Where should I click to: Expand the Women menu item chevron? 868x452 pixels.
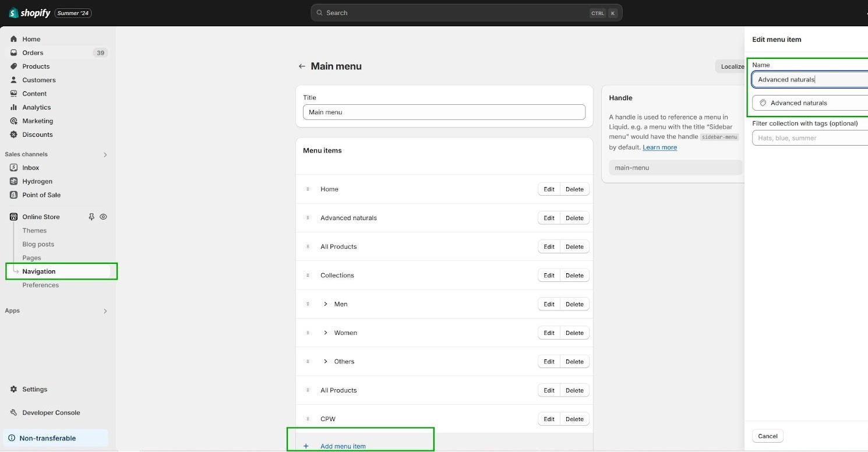(x=326, y=333)
